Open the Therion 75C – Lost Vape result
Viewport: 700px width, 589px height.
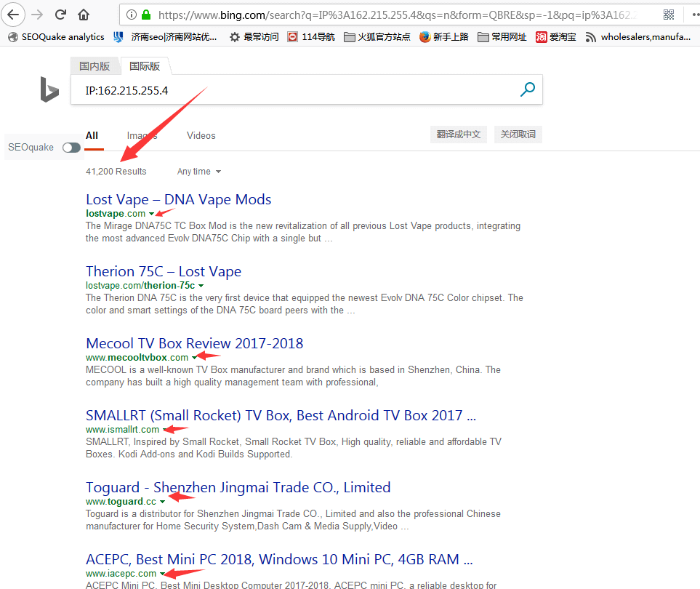tap(164, 271)
